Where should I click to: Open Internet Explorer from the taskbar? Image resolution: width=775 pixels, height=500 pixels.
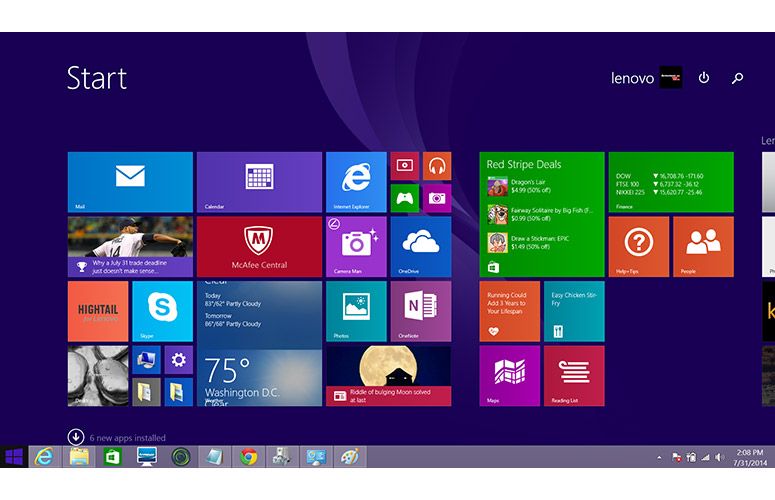pyautogui.click(x=44, y=457)
